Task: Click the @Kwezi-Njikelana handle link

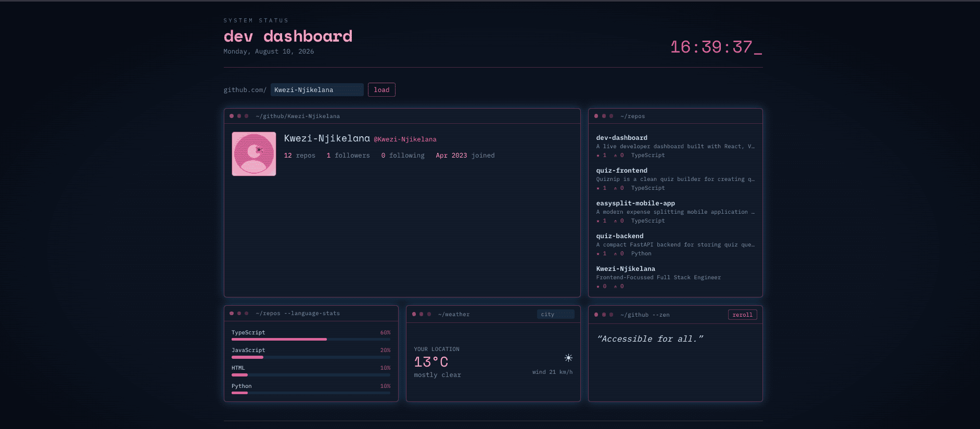Action: (405, 139)
